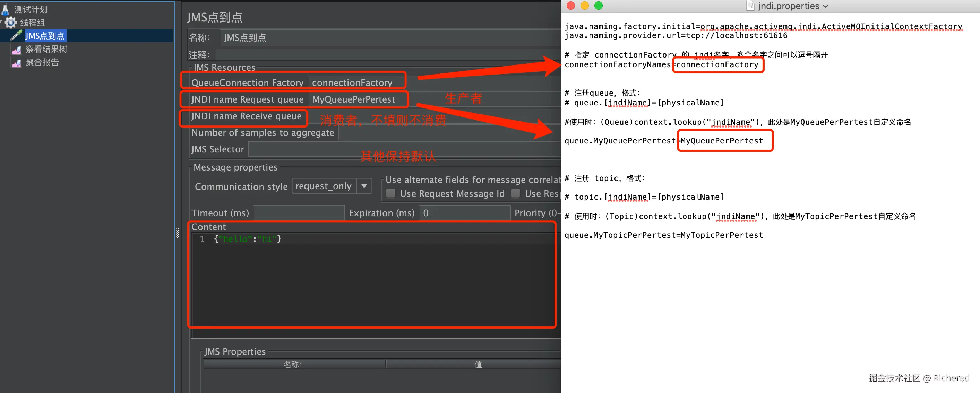Click the vertical split pane divider handle
980x393 pixels.
coord(177,233)
